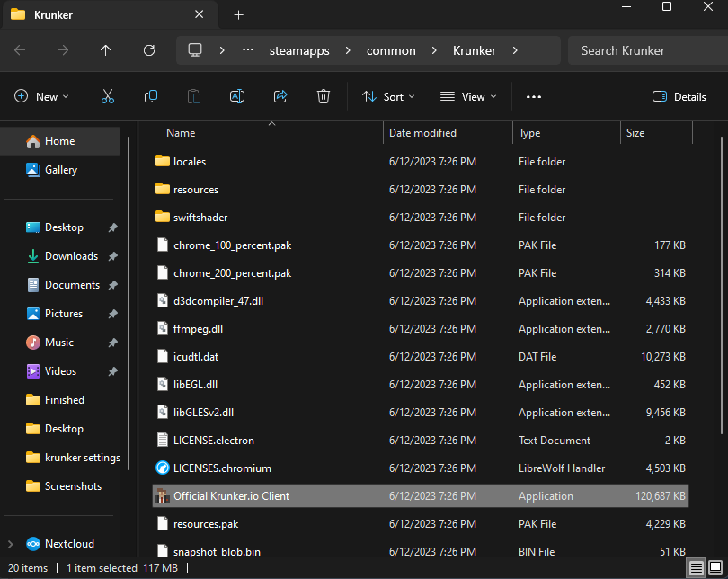Select LICENSE.electron text document
The height and width of the screenshot is (579, 728).
point(421,441)
